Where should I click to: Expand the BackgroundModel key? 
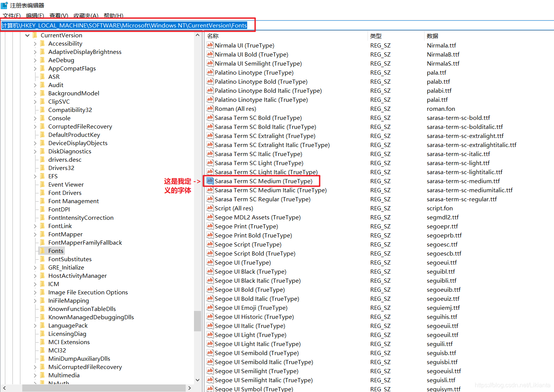coord(35,93)
